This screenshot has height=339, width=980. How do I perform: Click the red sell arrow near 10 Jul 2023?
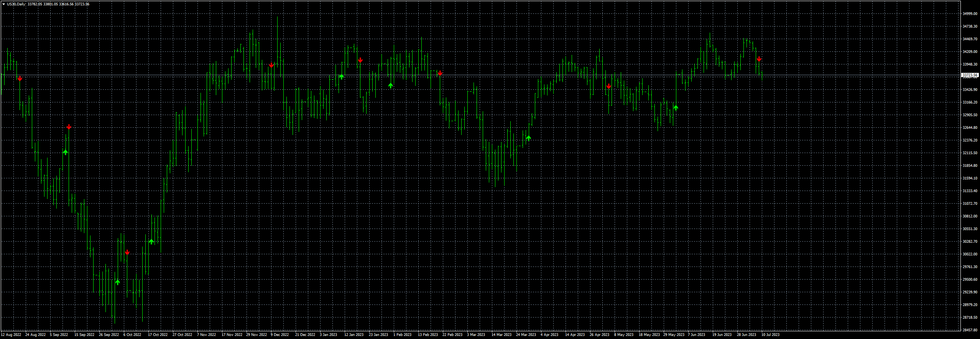pos(759,59)
